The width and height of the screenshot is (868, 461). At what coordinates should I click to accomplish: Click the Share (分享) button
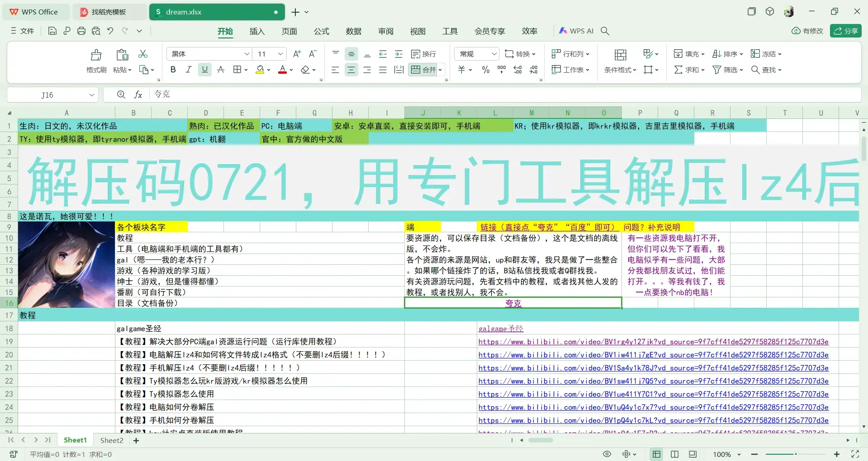pos(846,31)
